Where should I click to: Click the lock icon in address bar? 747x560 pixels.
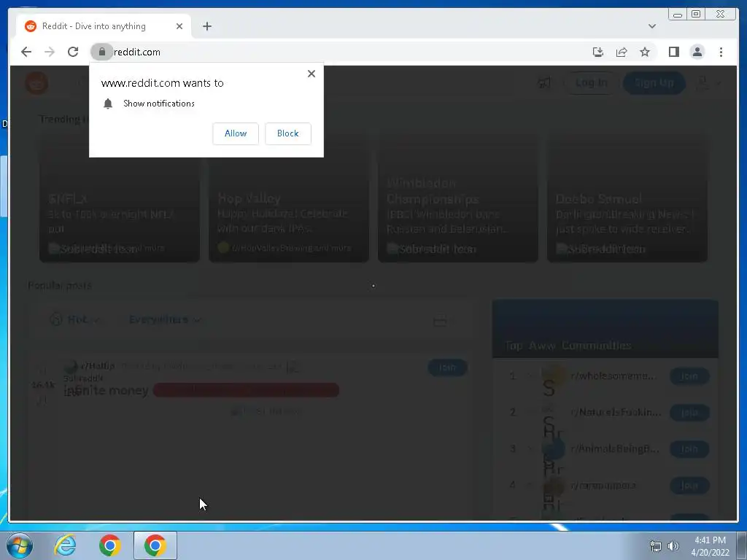point(101,52)
